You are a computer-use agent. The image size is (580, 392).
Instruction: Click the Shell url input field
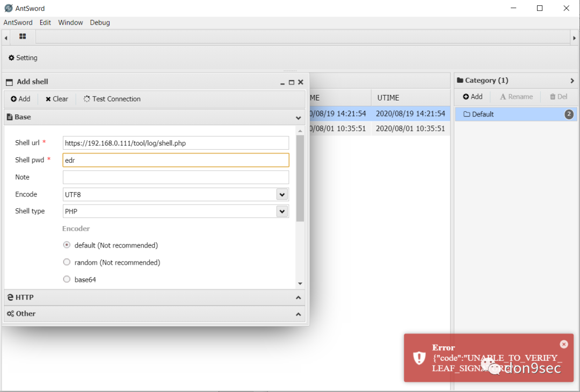click(176, 143)
